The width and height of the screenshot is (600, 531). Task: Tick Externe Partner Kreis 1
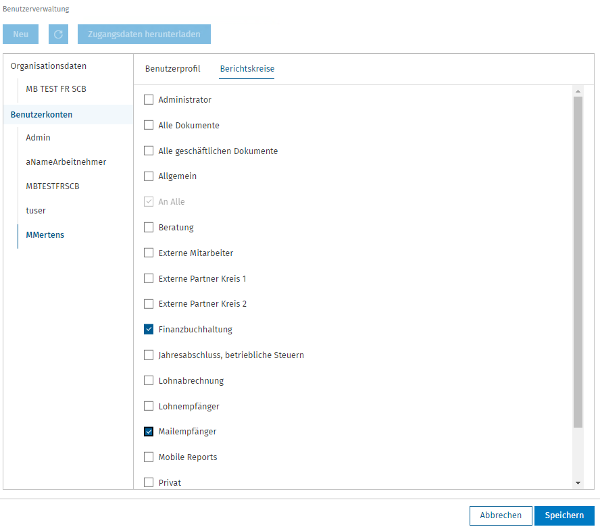click(148, 278)
